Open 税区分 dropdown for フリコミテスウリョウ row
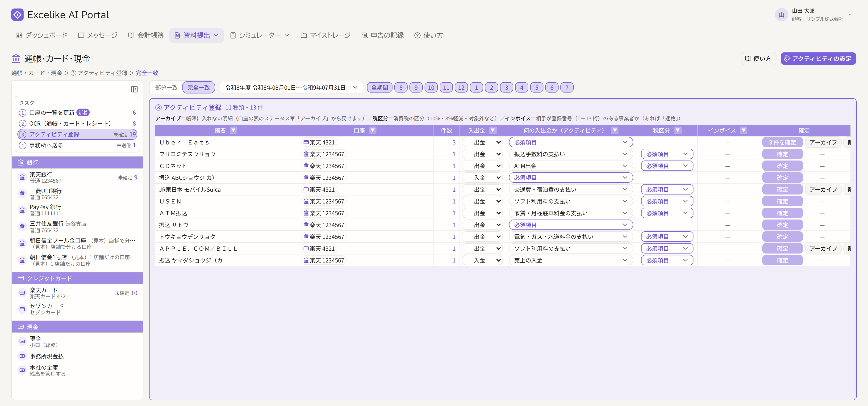 667,154
